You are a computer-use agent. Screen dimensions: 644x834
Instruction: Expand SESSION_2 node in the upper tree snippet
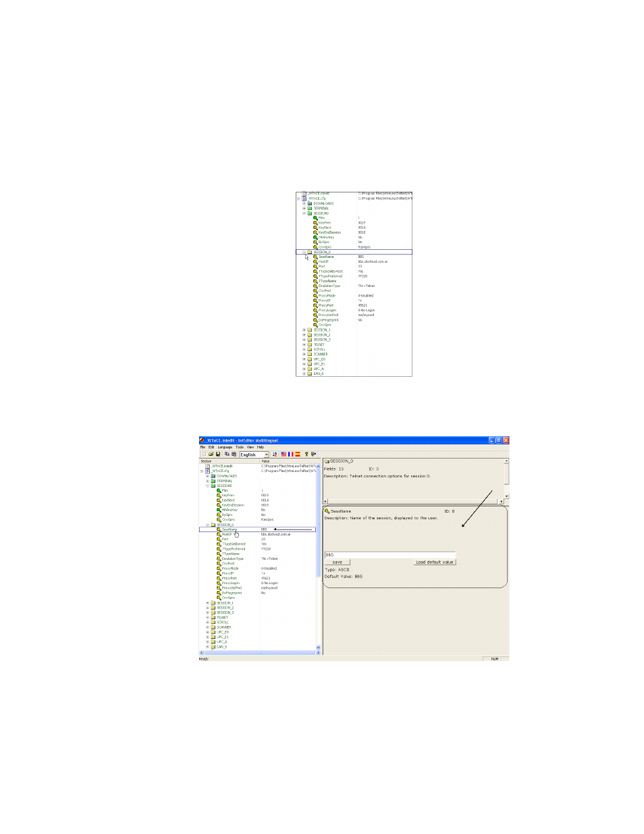pyautogui.click(x=304, y=335)
